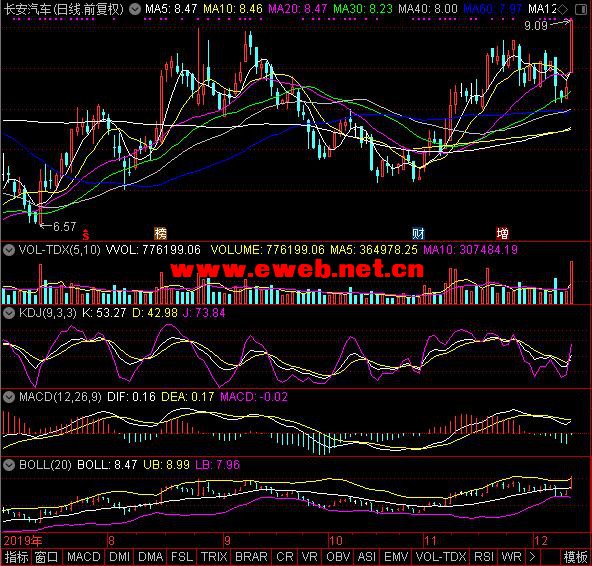
Task: Click the 财 financial marker on chart
Action: 418,234
